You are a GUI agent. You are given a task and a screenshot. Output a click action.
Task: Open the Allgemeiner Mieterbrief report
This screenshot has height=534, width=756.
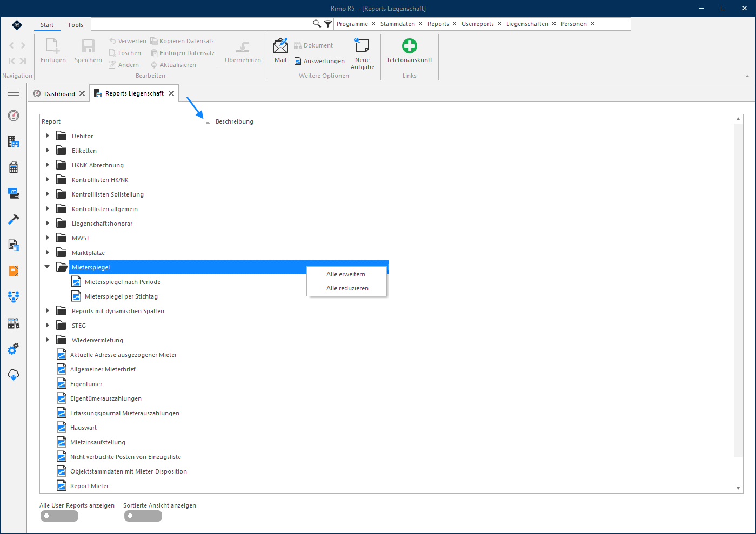click(103, 369)
